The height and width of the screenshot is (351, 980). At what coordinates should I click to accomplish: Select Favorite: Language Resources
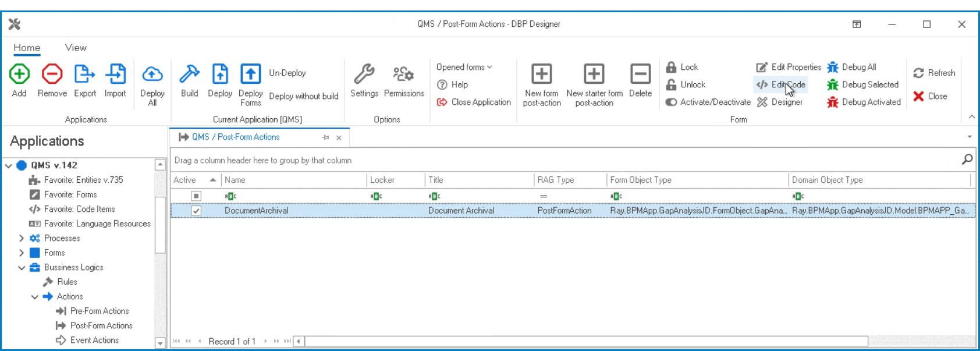[90, 224]
